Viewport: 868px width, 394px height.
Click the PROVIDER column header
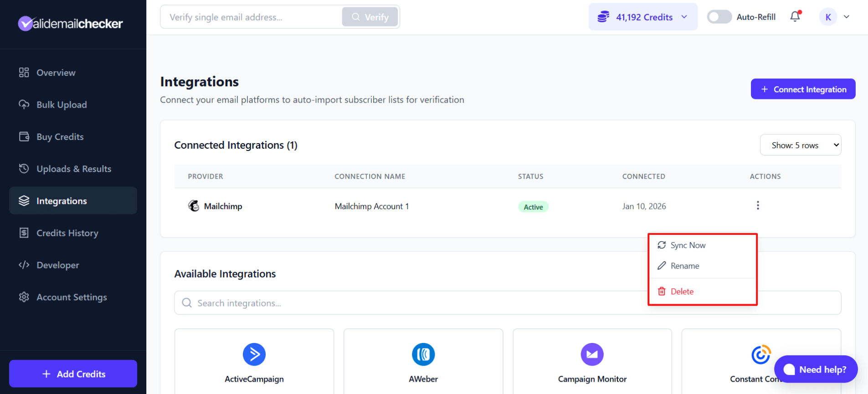pos(205,176)
